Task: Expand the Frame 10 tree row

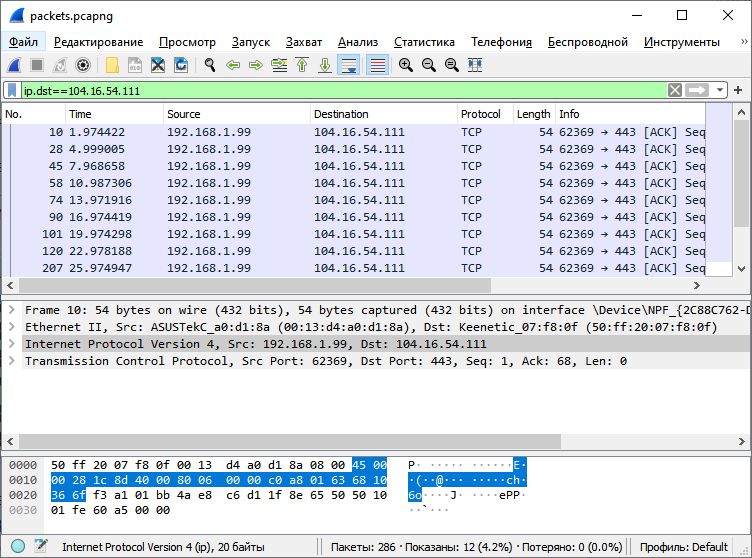Action: pyautogui.click(x=11, y=310)
